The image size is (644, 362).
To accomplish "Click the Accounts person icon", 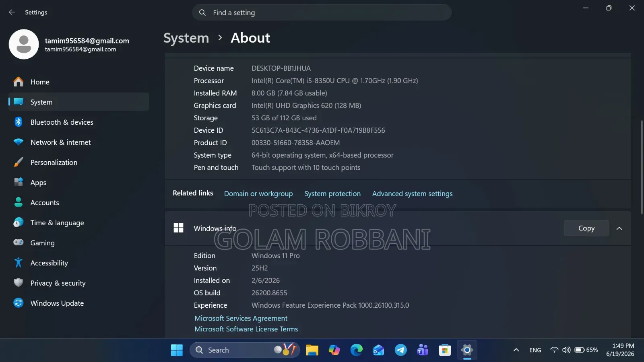I will pos(19,202).
